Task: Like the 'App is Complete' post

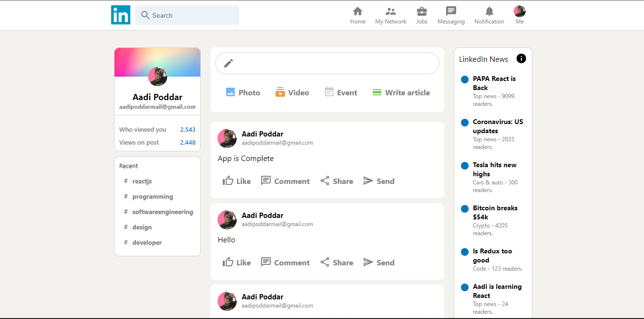Action: tap(237, 181)
